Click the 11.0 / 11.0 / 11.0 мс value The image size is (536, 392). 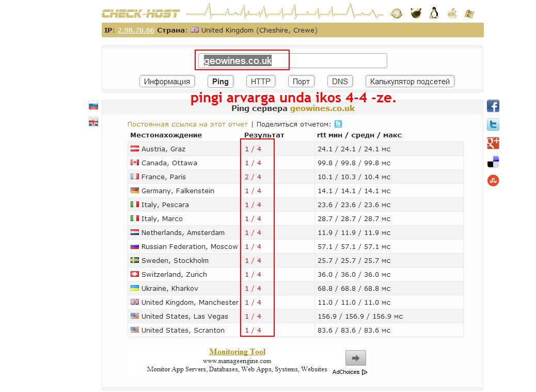coord(354,303)
